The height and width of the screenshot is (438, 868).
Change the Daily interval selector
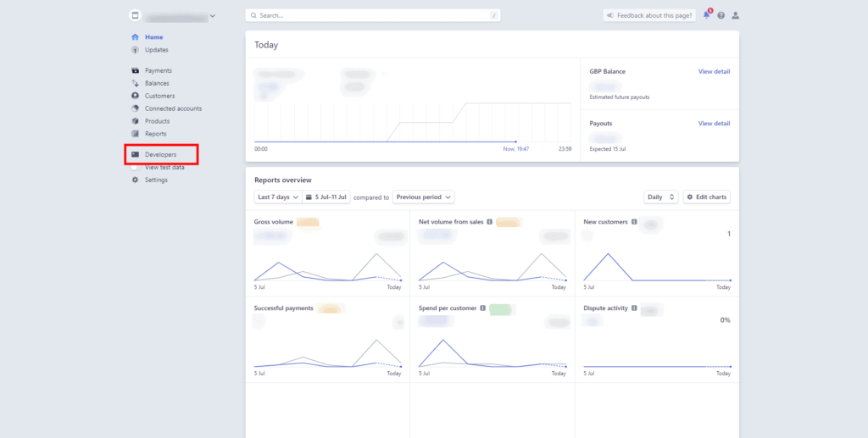pyautogui.click(x=660, y=197)
